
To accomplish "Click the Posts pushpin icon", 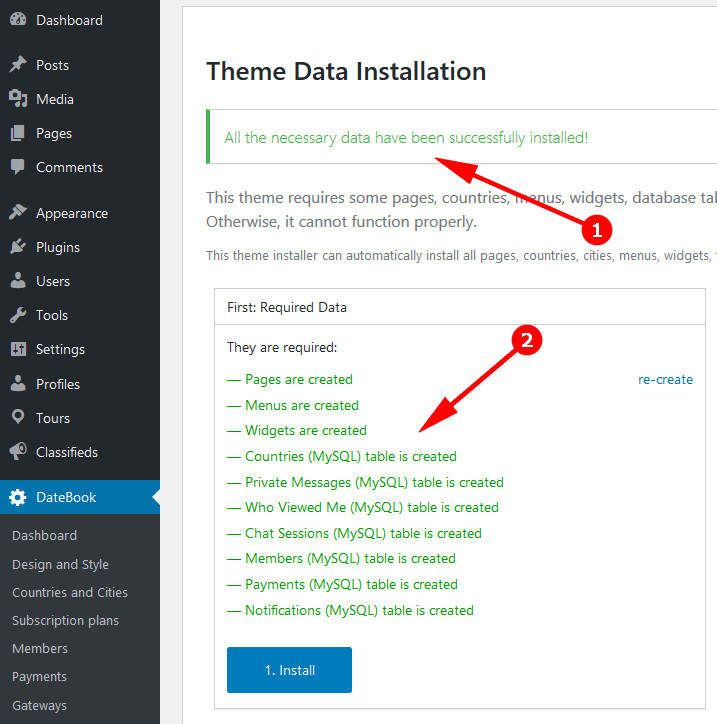I will point(18,65).
